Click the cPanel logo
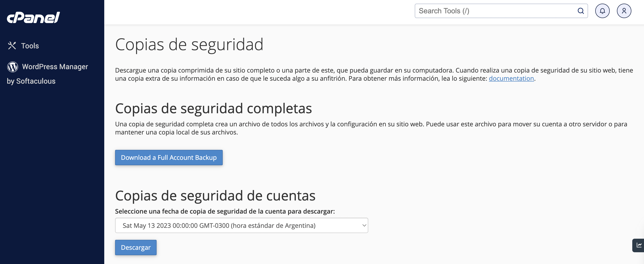 pos(33,18)
